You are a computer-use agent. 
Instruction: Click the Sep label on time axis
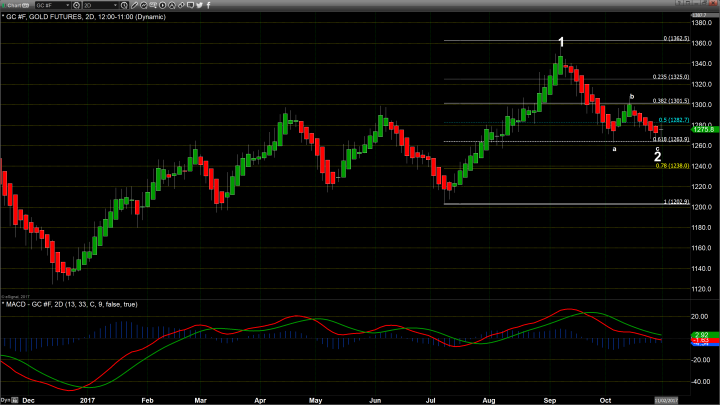click(x=550, y=400)
